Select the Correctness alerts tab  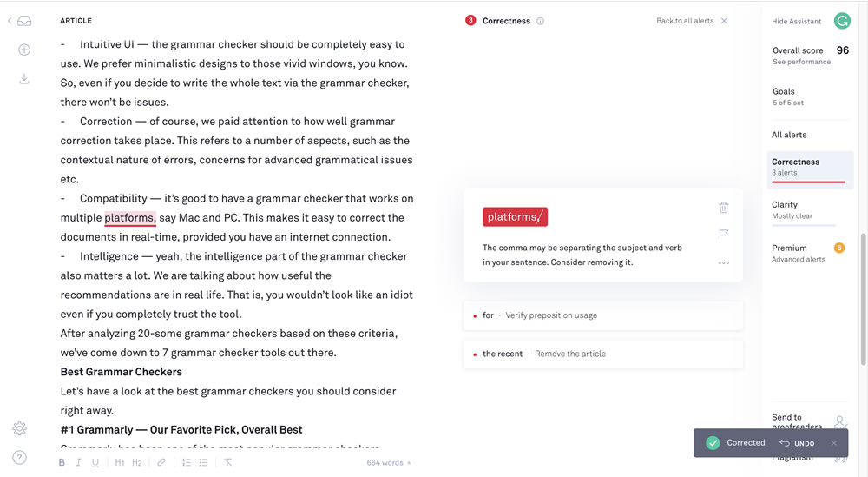810,169
